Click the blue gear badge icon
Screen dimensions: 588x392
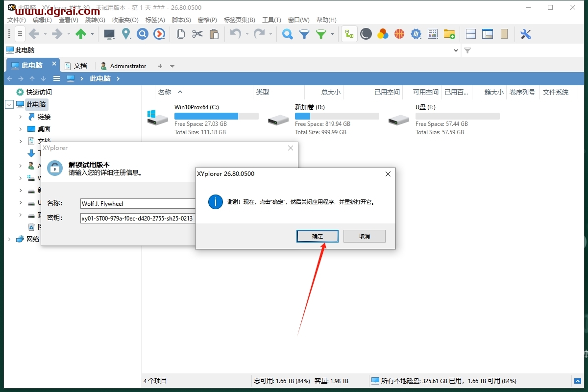(x=416, y=34)
